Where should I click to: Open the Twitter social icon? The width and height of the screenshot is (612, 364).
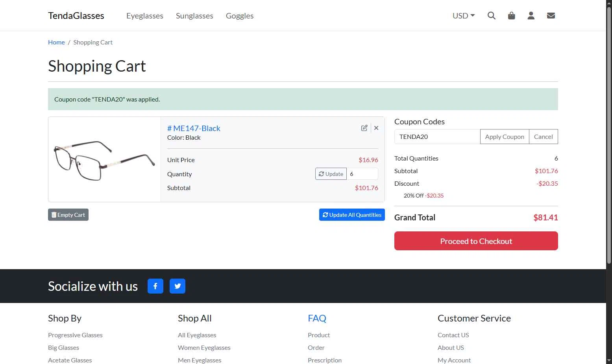point(177,286)
